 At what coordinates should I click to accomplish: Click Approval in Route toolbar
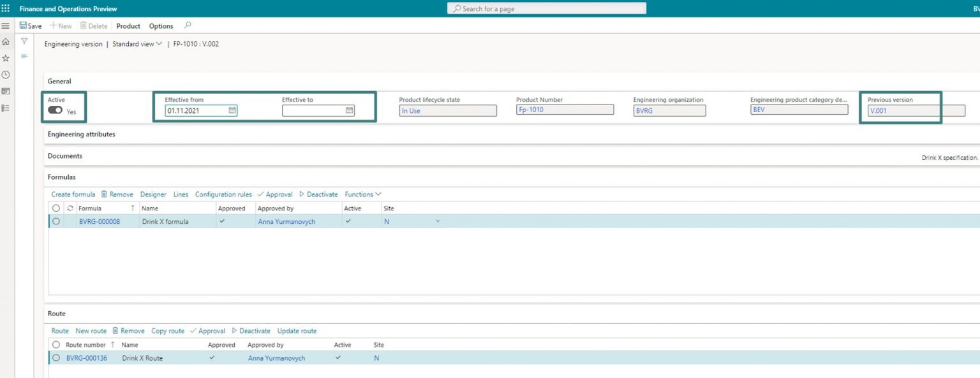(x=207, y=331)
